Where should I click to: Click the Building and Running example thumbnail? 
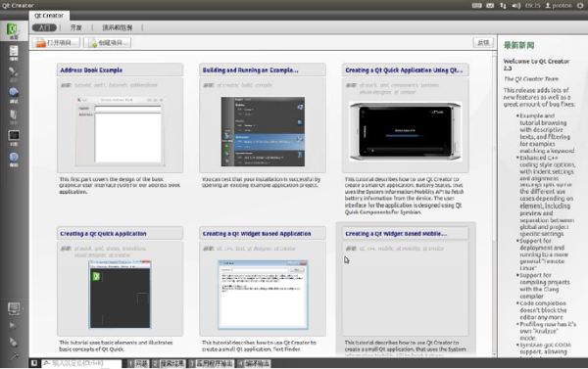coord(263,131)
